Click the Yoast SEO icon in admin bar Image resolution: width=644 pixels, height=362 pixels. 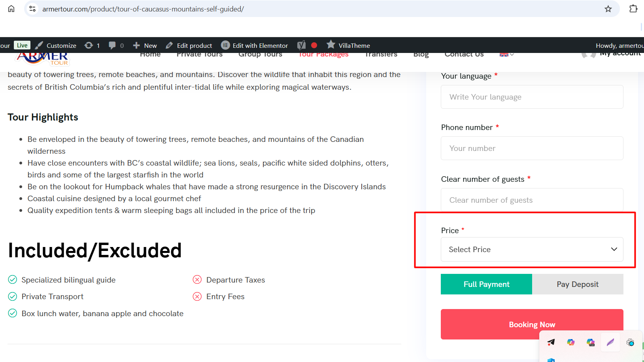302,45
